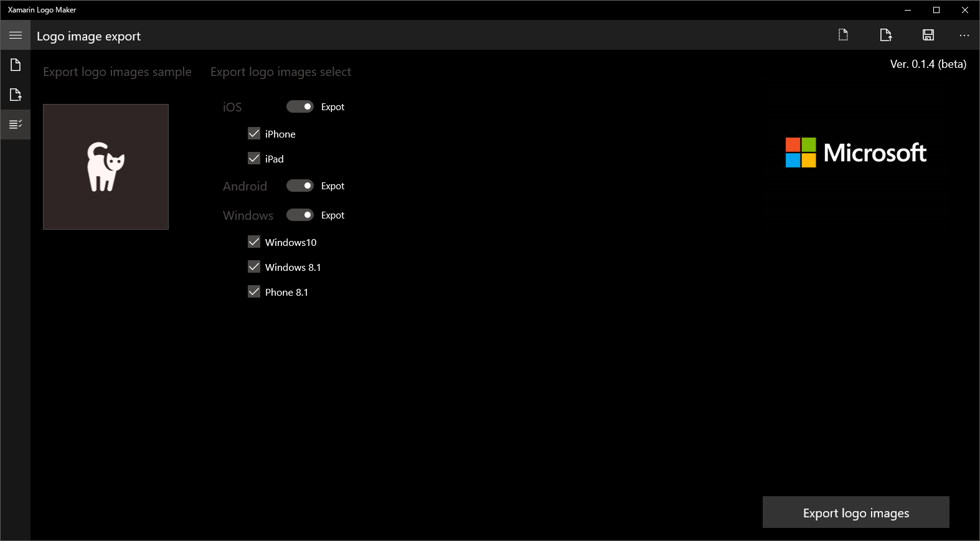Close the Xamarin Logo Maker window

coord(965,10)
